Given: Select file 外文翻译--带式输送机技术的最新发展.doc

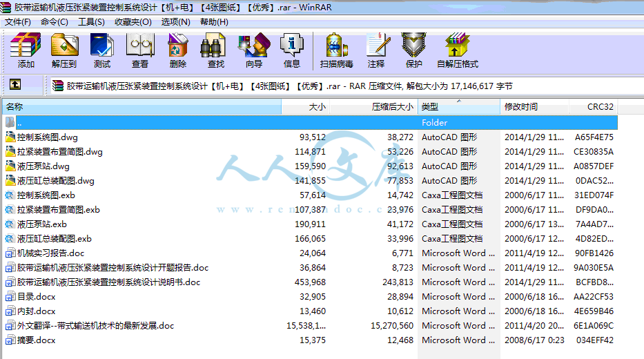Looking at the screenshot, I should tap(96, 326).
